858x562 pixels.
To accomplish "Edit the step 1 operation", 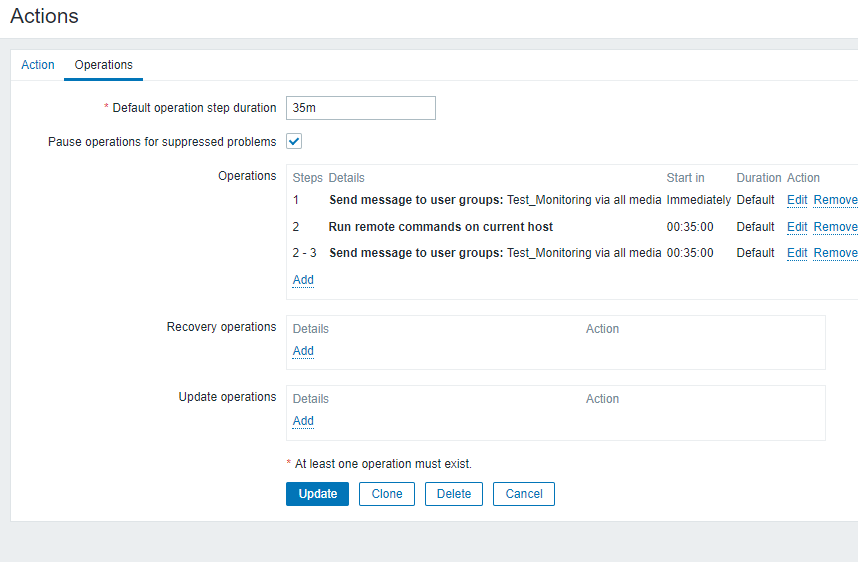I will coord(797,200).
